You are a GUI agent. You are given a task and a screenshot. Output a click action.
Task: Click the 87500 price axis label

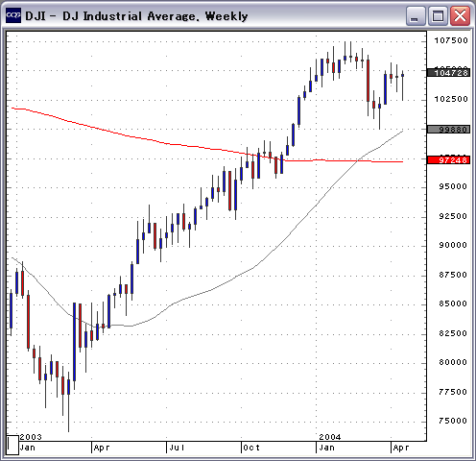(453, 275)
